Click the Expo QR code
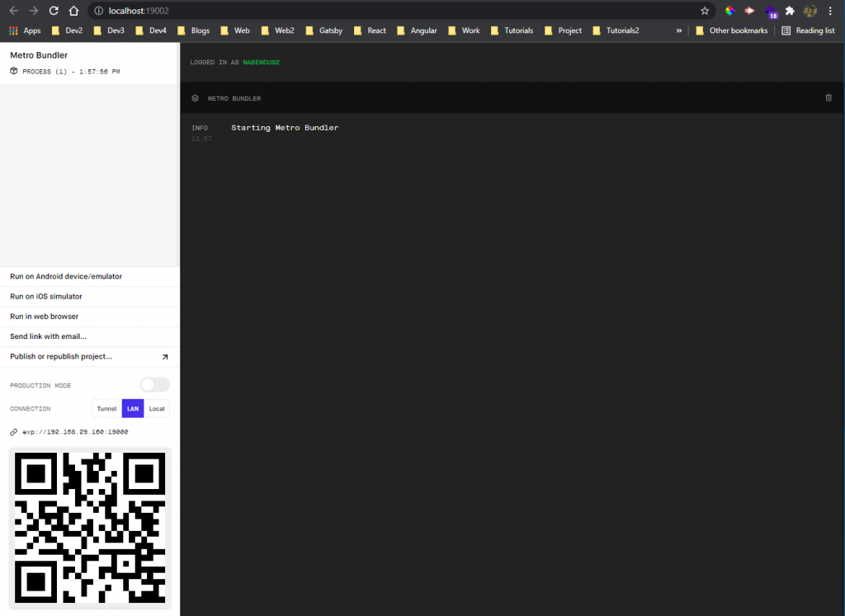The width and height of the screenshot is (845, 616). click(90, 528)
